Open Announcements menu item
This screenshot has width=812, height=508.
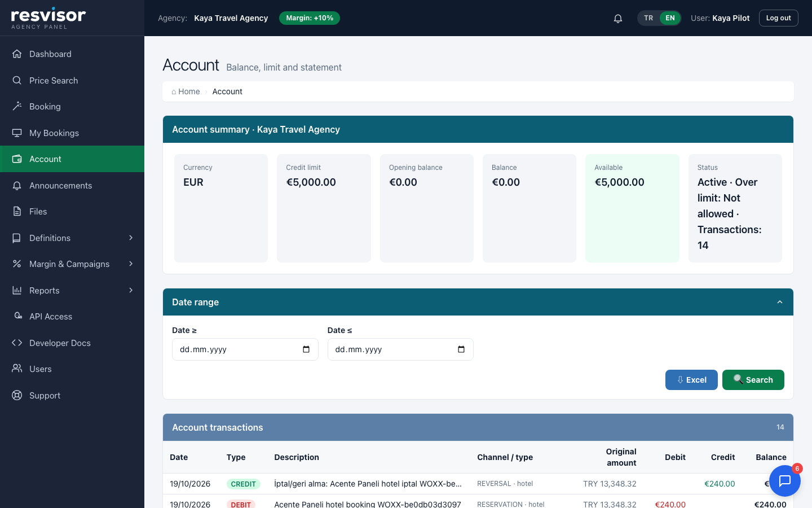click(72, 186)
